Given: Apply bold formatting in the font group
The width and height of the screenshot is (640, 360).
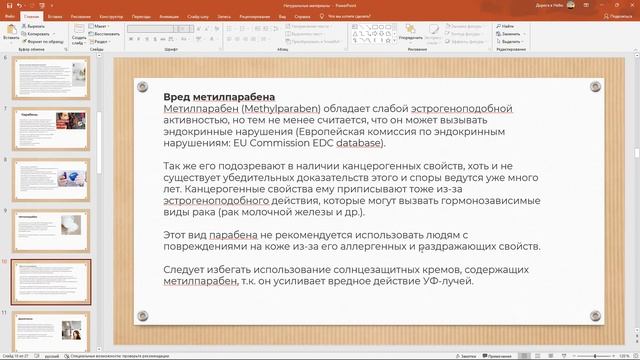Looking at the screenshot, I should [x=131, y=39].
